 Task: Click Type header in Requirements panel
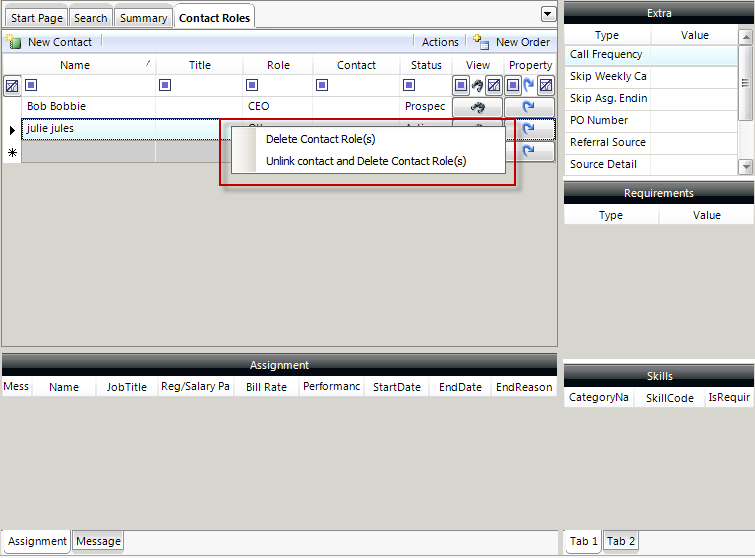pyautogui.click(x=611, y=215)
